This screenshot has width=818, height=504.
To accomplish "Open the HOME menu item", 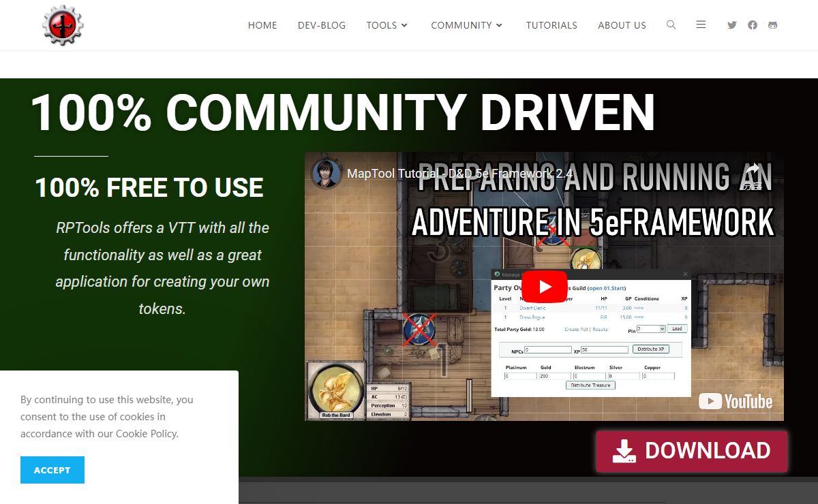I will 262,25.
